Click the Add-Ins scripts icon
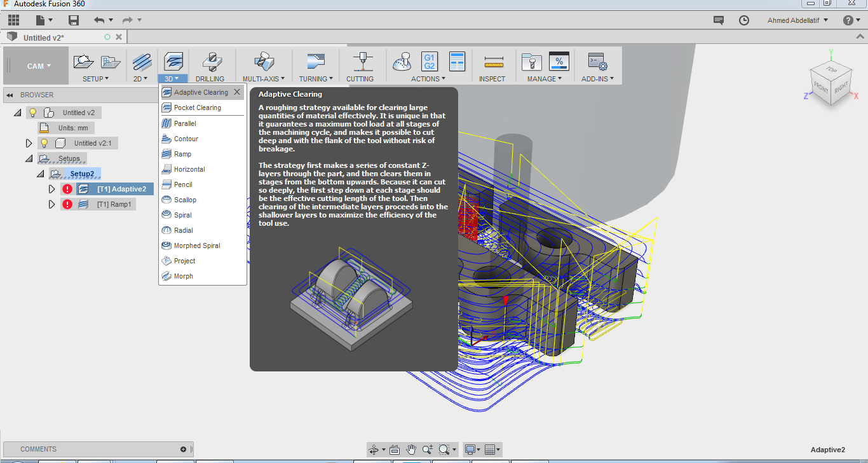The width and height of the screenshot is (868, 463). point(597,62)
